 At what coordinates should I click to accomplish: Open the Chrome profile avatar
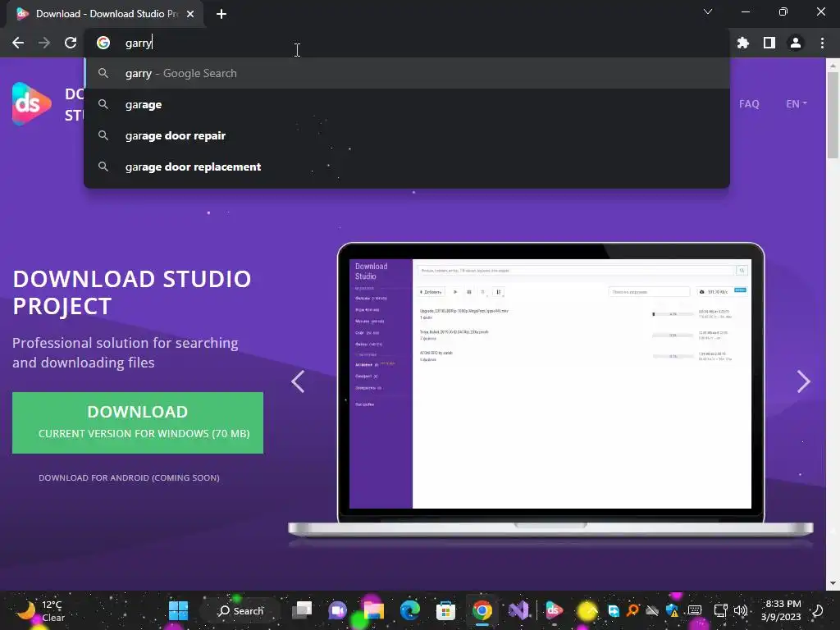(795, 43)
